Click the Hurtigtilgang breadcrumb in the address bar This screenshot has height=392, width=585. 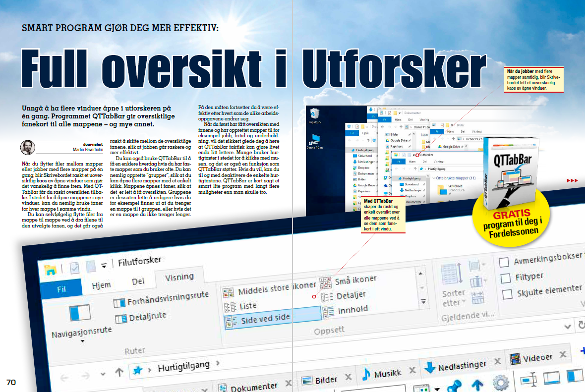[x=183, y=366]
